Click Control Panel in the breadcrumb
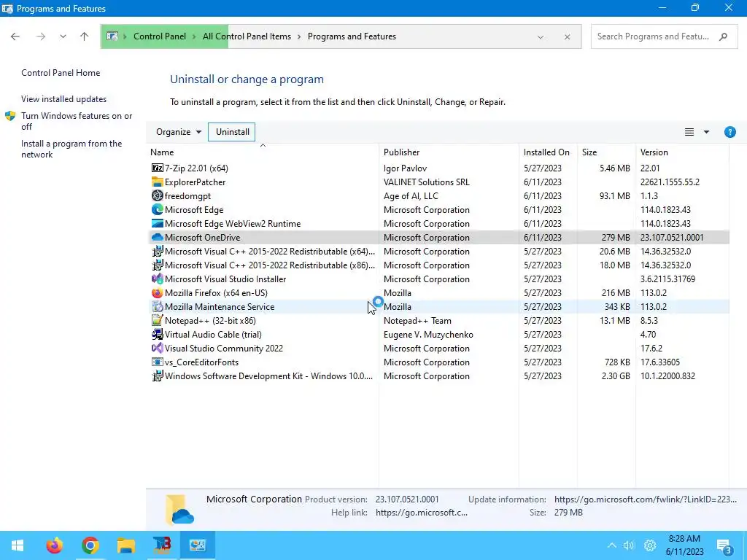This screenshot has width=747, height=560. point(160,36)
